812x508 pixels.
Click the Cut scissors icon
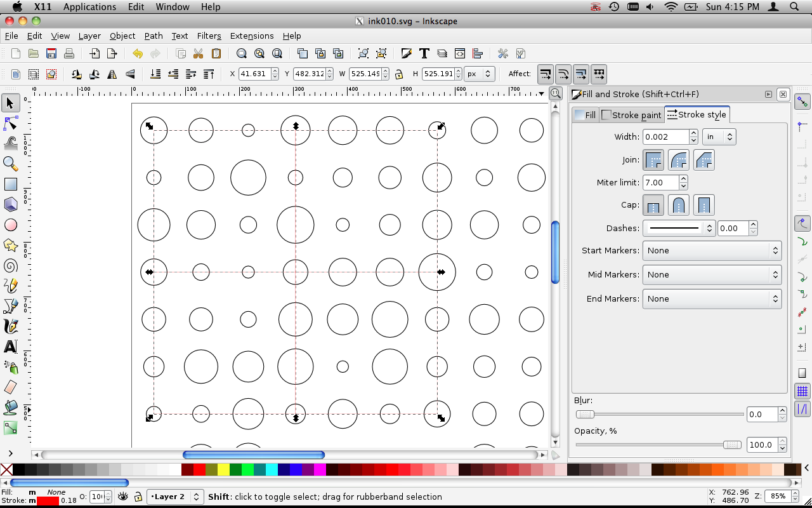click(199, 54)
